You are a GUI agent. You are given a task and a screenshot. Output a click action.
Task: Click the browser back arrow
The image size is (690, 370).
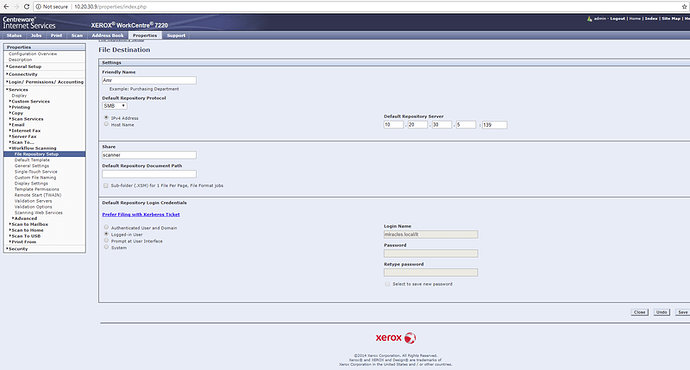6,7
